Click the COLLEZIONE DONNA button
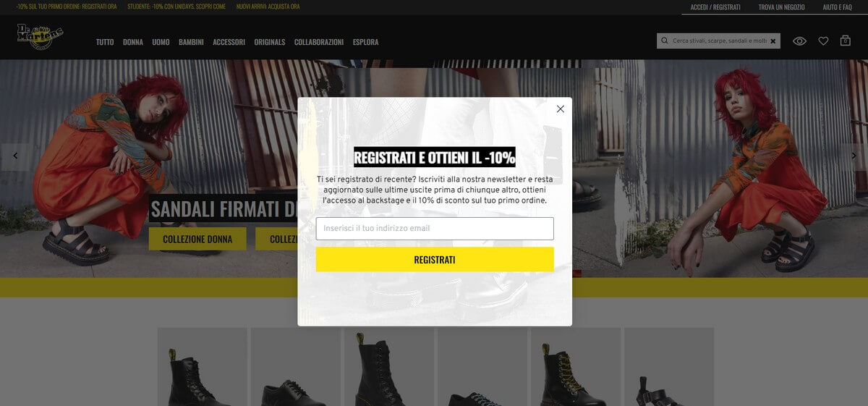868x406 pixels. click(x=197, y=239)
